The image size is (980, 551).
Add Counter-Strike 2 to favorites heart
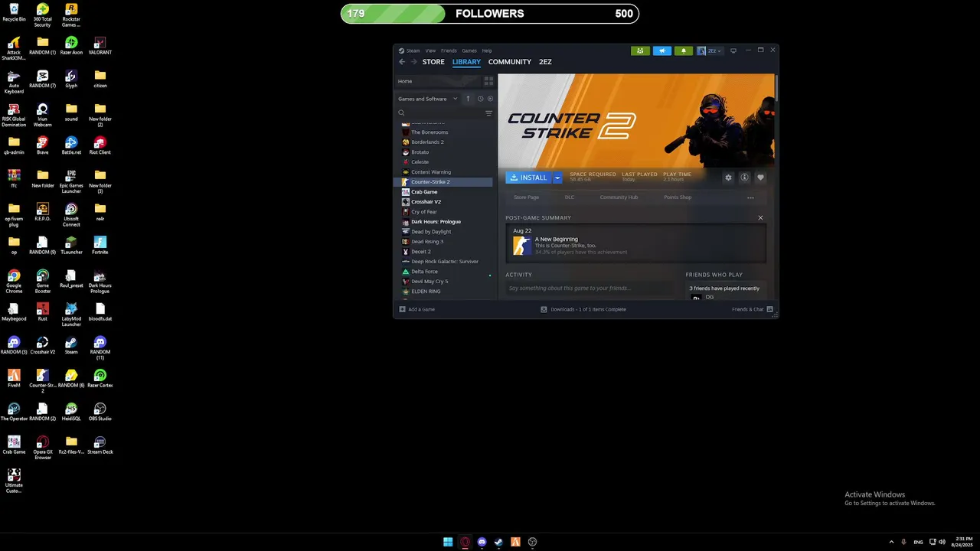pyautogui.click(x=760, y=178)
